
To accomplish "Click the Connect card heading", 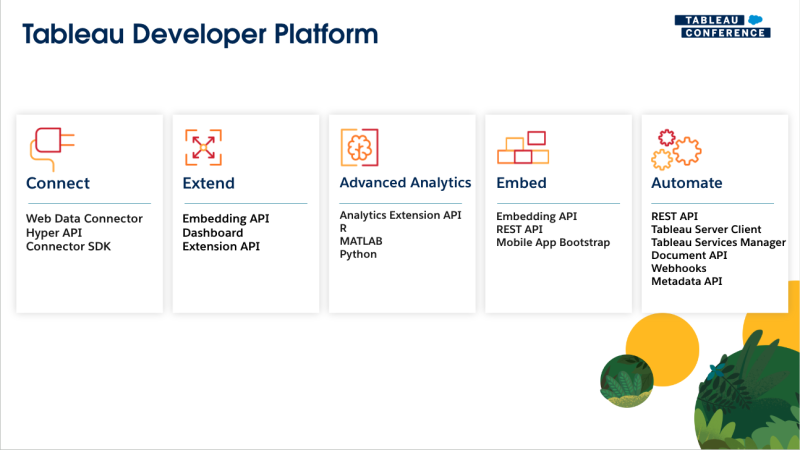I will [x=58, y=183].
